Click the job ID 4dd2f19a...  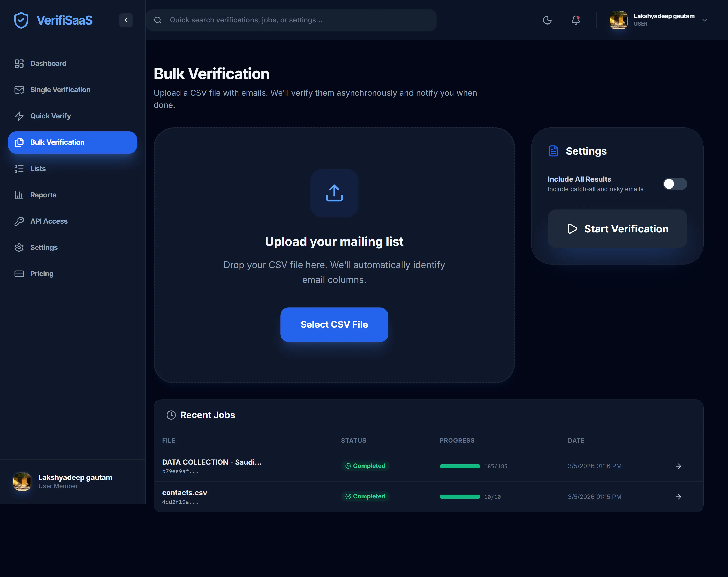coord(180,502)
